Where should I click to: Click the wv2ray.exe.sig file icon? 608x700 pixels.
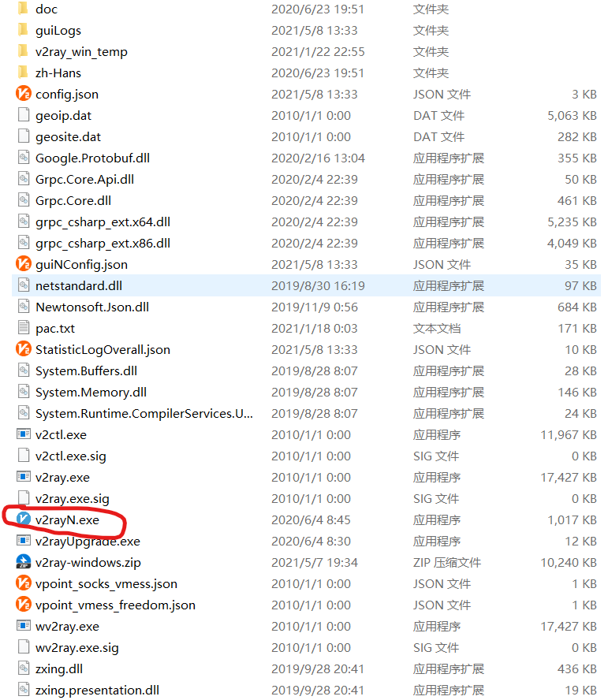23,647
